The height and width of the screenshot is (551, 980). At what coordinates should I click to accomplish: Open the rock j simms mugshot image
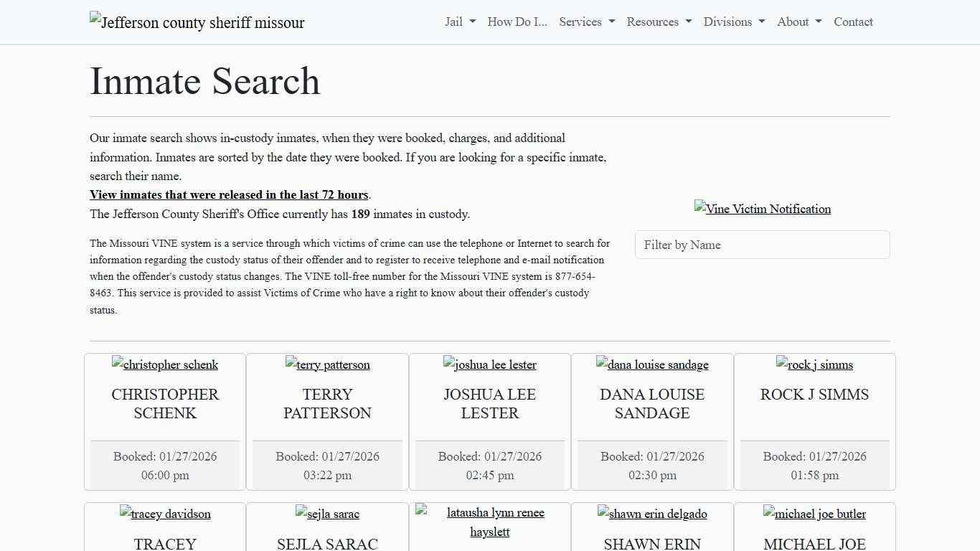pyautogui.click(x=814, y=364)
